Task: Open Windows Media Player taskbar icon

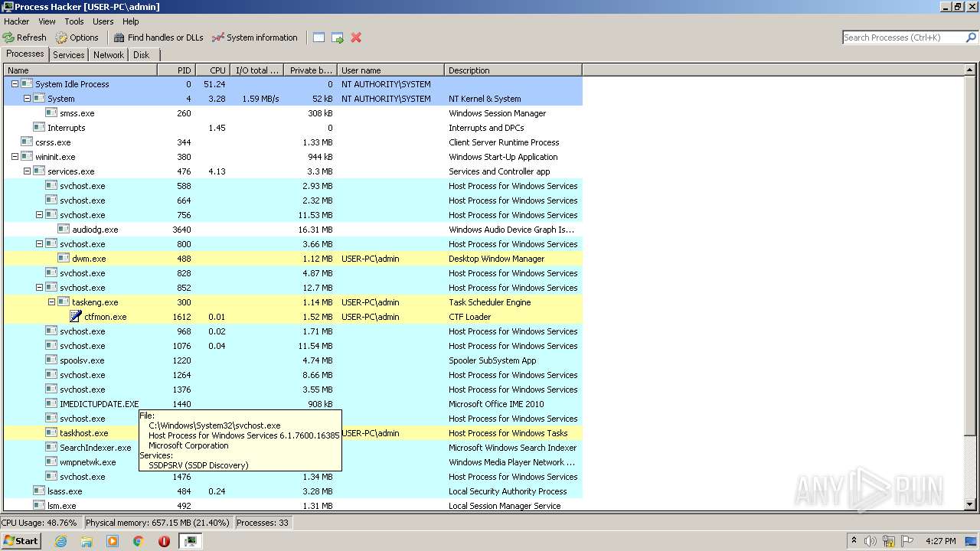Action: [x=113, y=541]
